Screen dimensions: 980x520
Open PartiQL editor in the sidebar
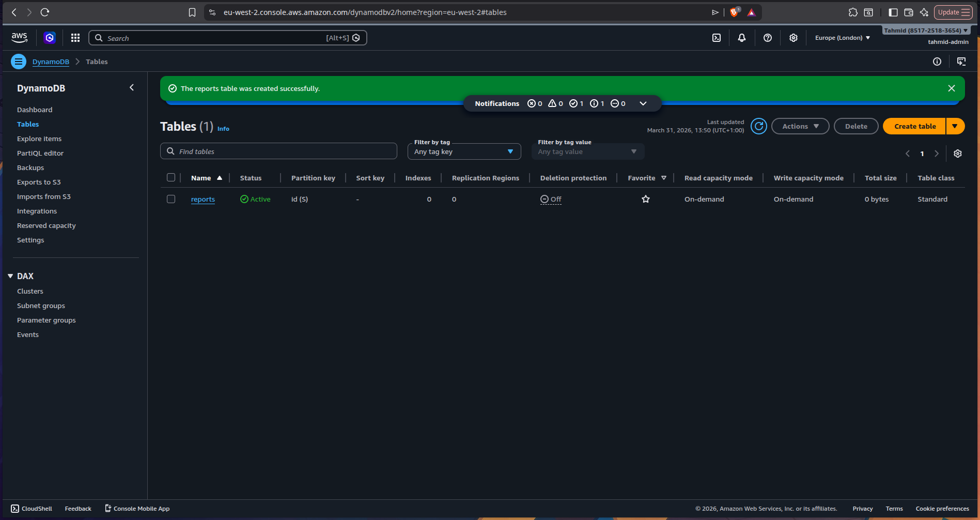[x=40, y=153]
